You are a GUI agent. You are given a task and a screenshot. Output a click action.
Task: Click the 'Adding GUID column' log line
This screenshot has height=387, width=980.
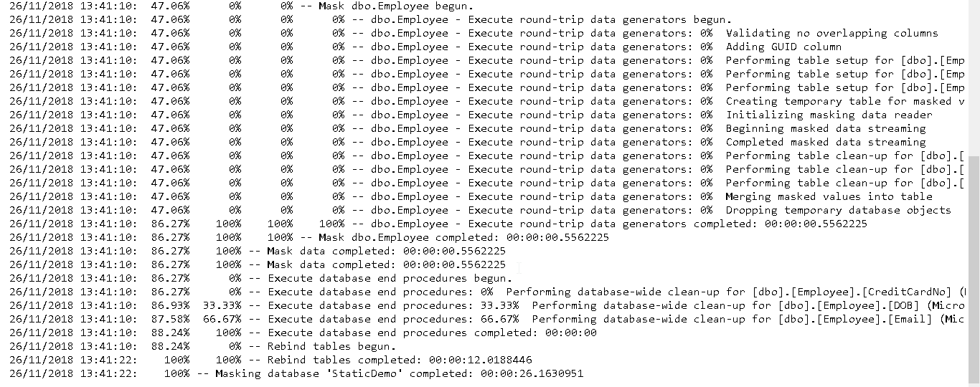[783, 47]
